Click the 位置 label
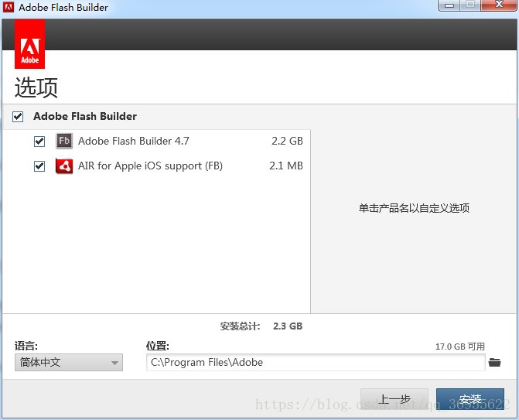The height and width of the screenshot is (420, 519). tap(158, 347)
